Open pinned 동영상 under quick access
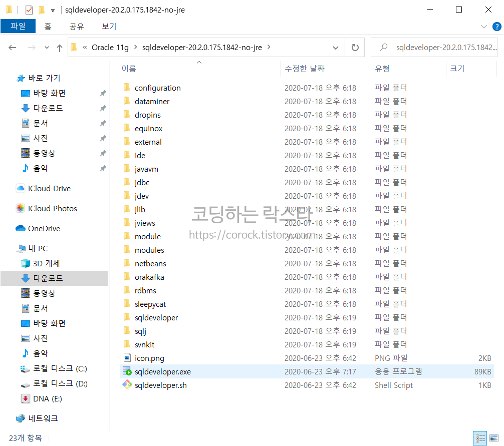This screenshot has width=504, height=446. (x=45, y=153)
